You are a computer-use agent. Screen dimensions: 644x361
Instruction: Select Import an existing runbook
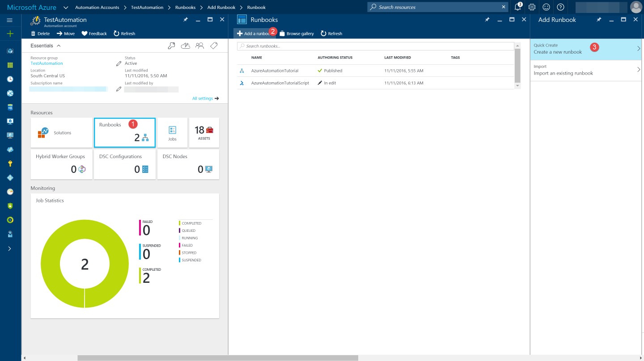(x=586, y=70)
